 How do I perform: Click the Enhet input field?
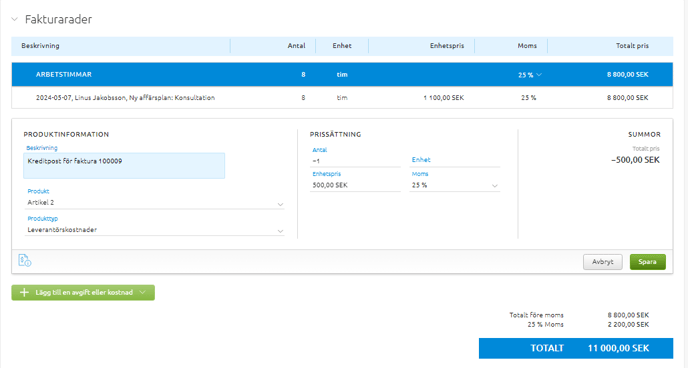coord(455,160)
